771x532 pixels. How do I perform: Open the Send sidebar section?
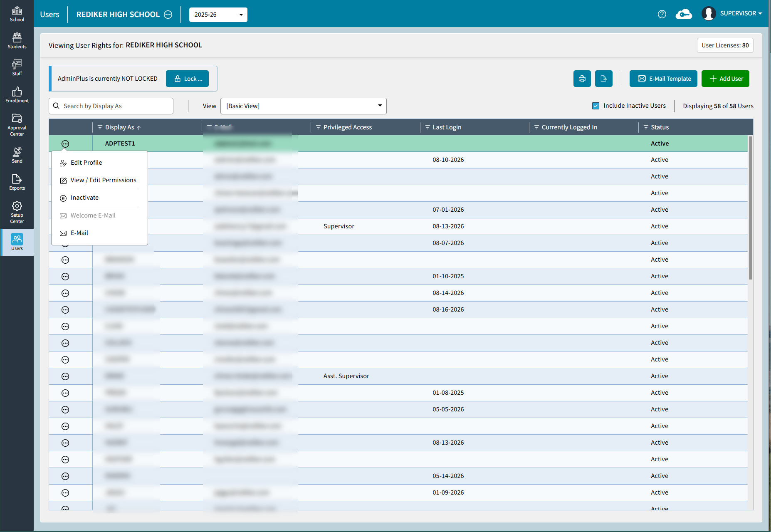tap(17, 155)
